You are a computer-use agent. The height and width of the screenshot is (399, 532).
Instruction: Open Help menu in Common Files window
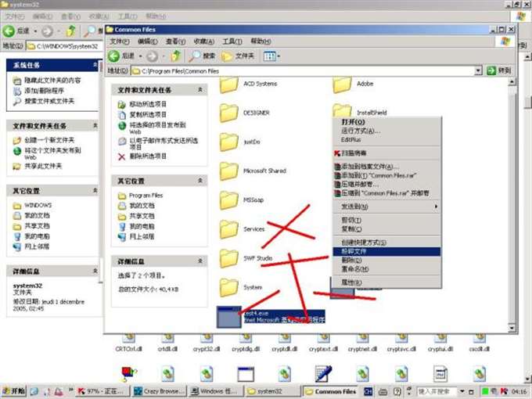261,41
